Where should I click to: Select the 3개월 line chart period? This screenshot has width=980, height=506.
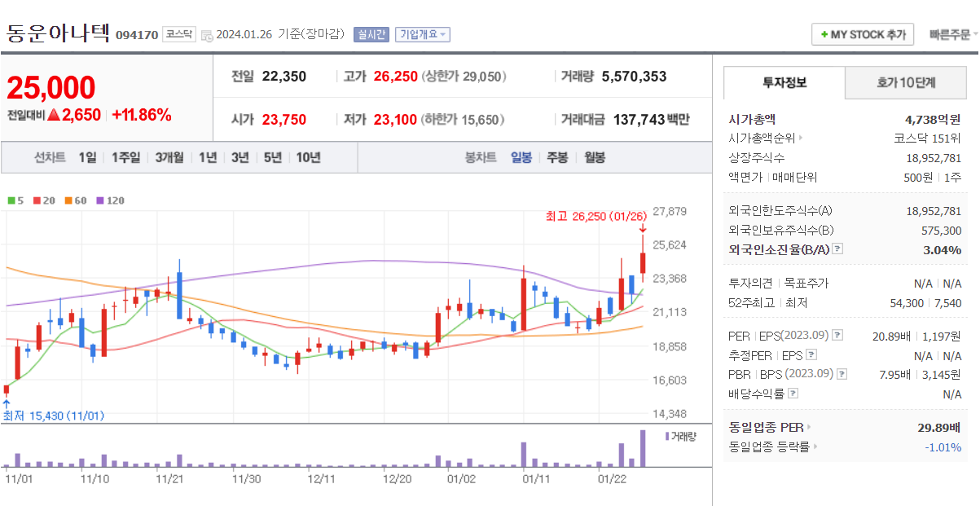tap(170, 158)
